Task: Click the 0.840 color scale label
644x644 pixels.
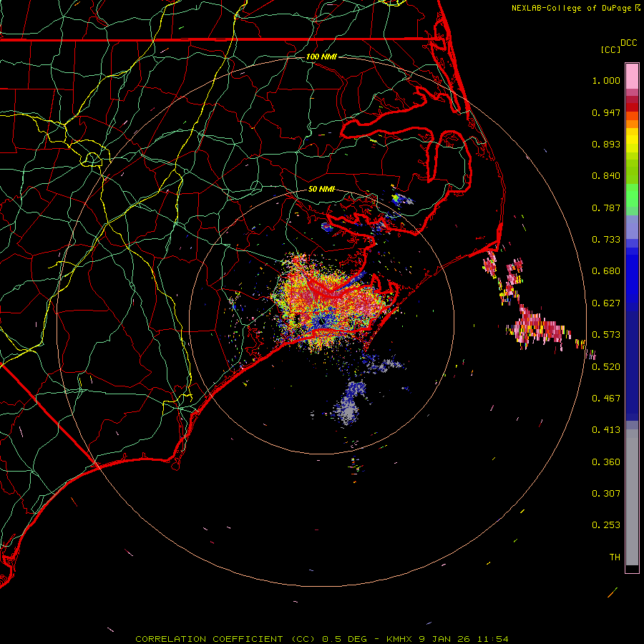Action: (606, 176)
